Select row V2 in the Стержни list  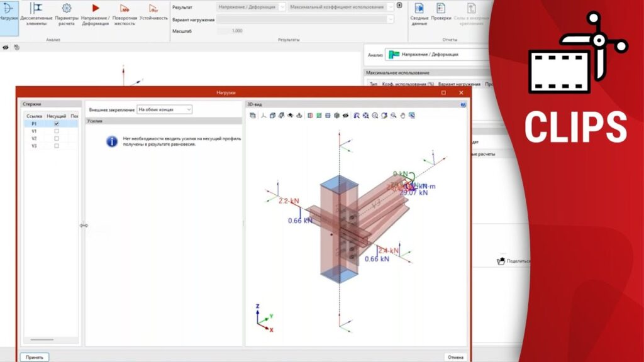[35, 138]
